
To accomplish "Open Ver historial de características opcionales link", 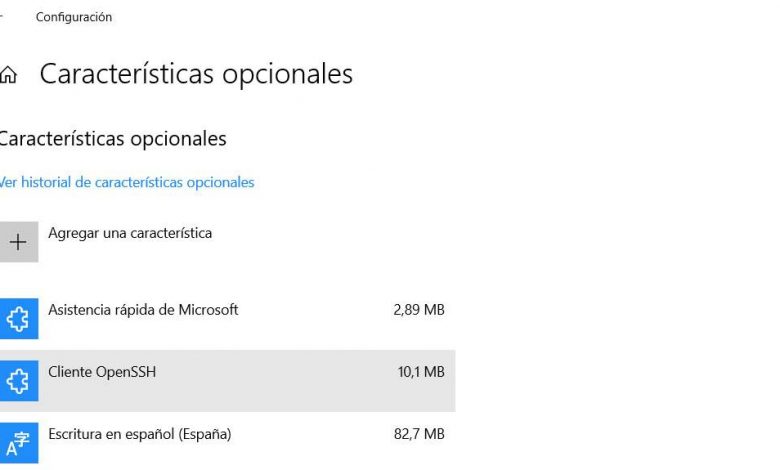I will (x=128, y=183).
